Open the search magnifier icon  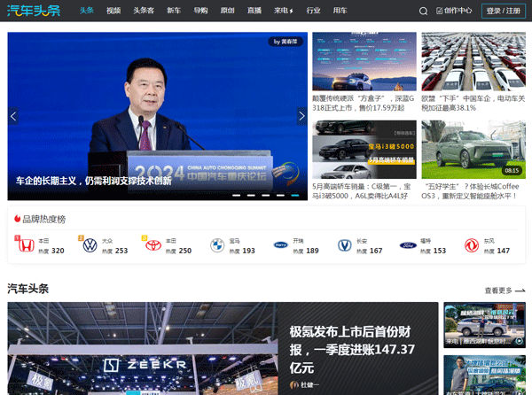coord(423,11)
